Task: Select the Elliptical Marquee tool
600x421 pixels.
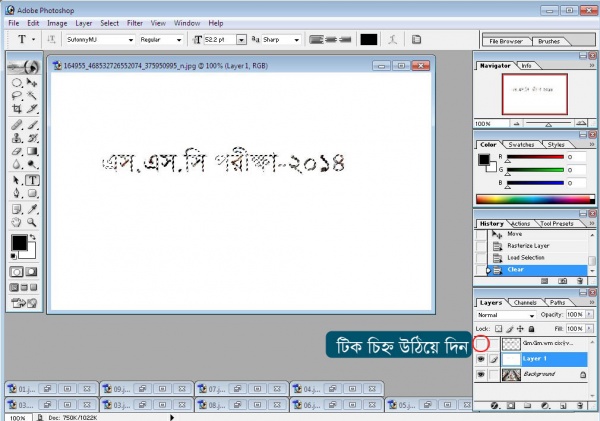Action: coord(16,83)
